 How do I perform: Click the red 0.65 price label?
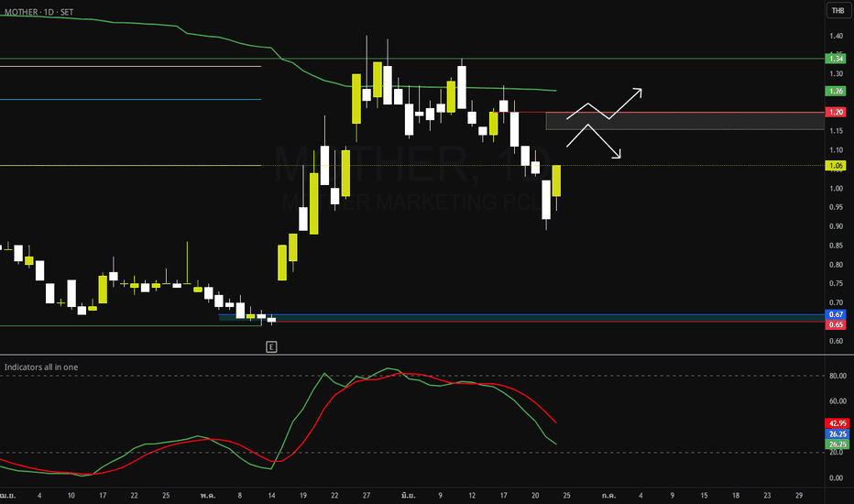click(836, 324)
